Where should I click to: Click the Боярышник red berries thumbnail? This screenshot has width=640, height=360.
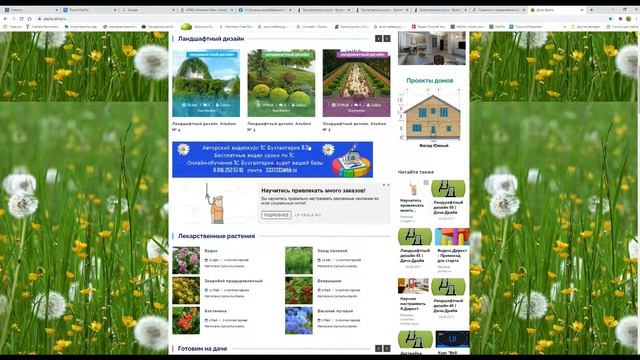[299, 291]
